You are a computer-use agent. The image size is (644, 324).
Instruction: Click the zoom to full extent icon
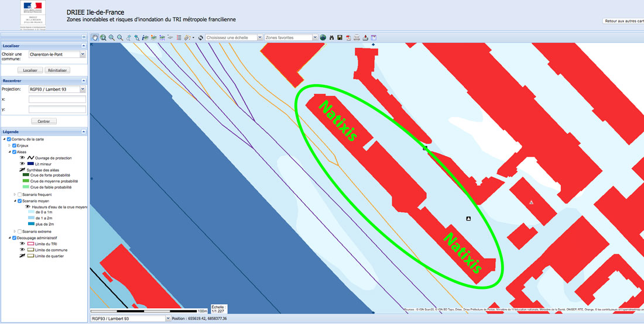[103, 37]
